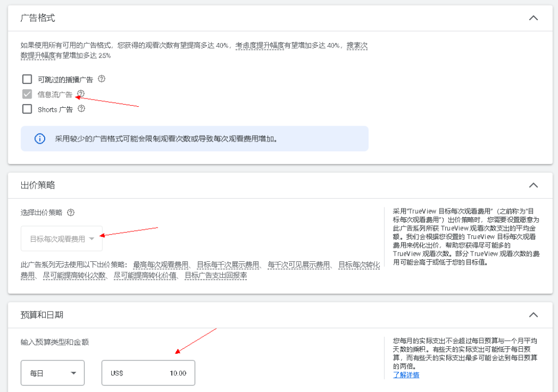Click help icon beside 可跳过的插播广告

[101, 79]
